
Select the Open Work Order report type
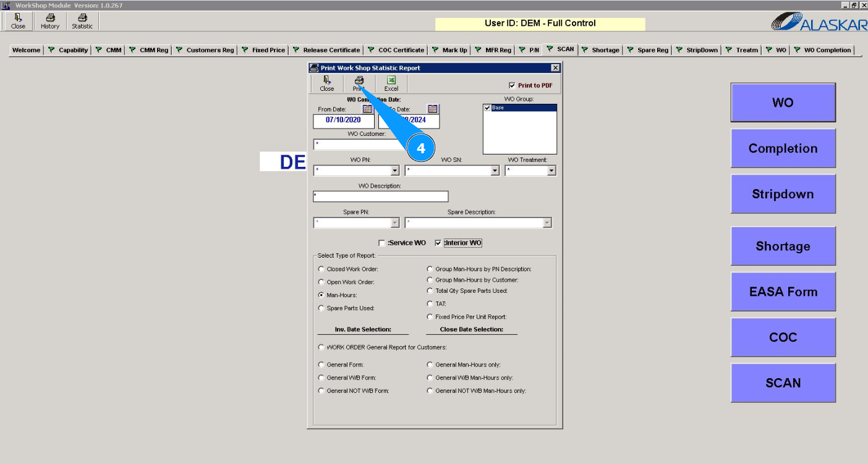point(321,282)
